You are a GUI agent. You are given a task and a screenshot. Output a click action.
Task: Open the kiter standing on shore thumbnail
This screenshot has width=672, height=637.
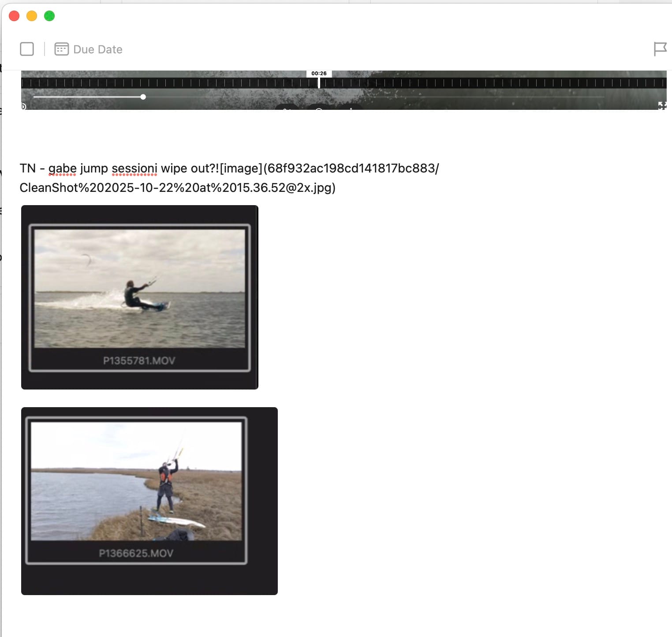point(136,481)
